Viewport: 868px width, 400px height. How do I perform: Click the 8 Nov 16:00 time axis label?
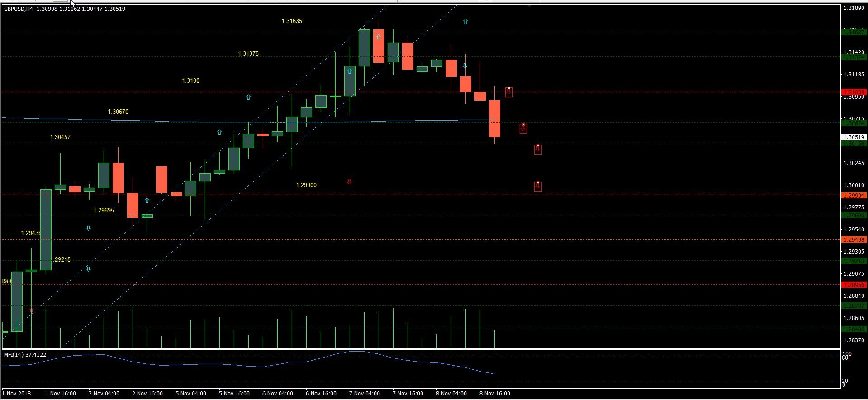pos(495,394)
